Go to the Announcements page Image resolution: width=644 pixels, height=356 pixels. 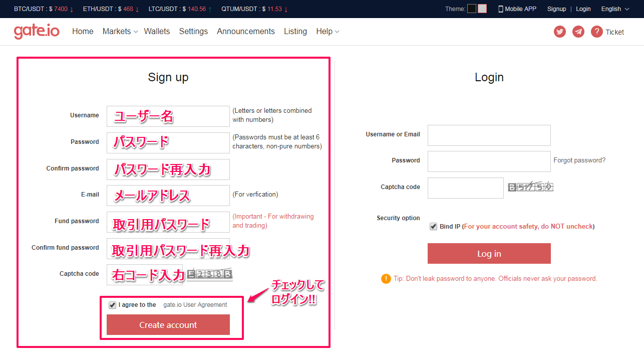coord(245,32)
